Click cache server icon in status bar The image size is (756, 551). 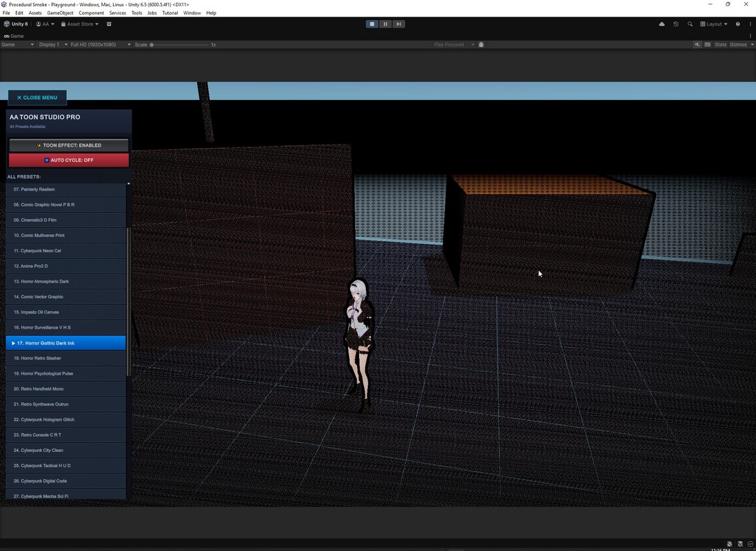[740, 544]
